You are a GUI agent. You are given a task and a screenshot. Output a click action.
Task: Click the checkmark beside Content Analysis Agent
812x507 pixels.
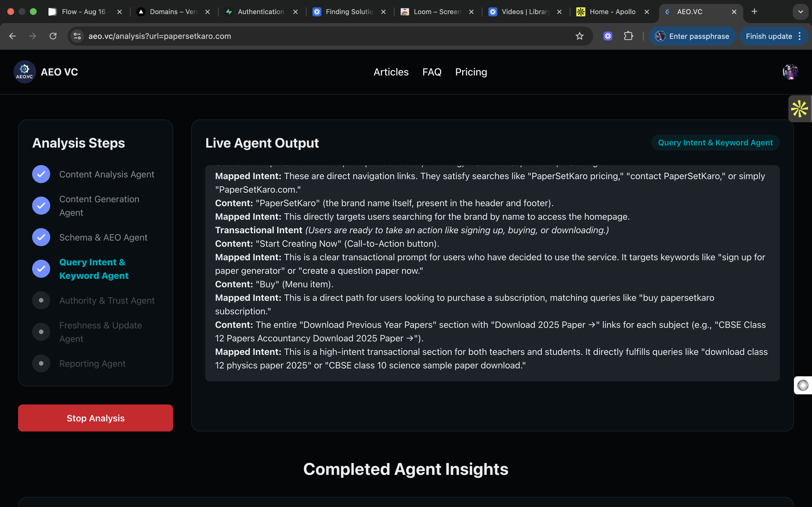tap(41, 174)
